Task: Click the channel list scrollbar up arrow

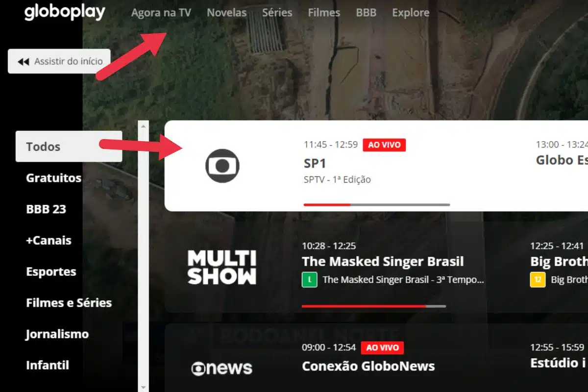Action: (143, 126)
